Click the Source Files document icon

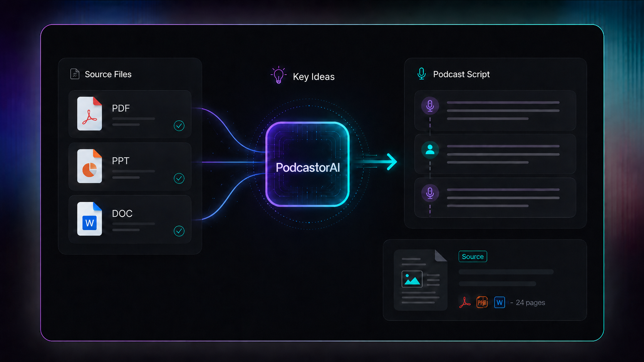[75, 74]
